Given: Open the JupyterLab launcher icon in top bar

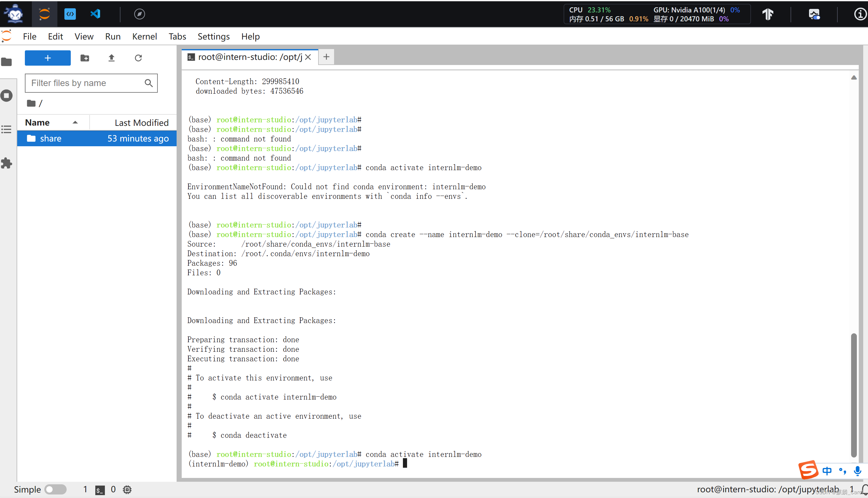Looking at the screenshot, I should pyautogui.click(x=45, y=14).
